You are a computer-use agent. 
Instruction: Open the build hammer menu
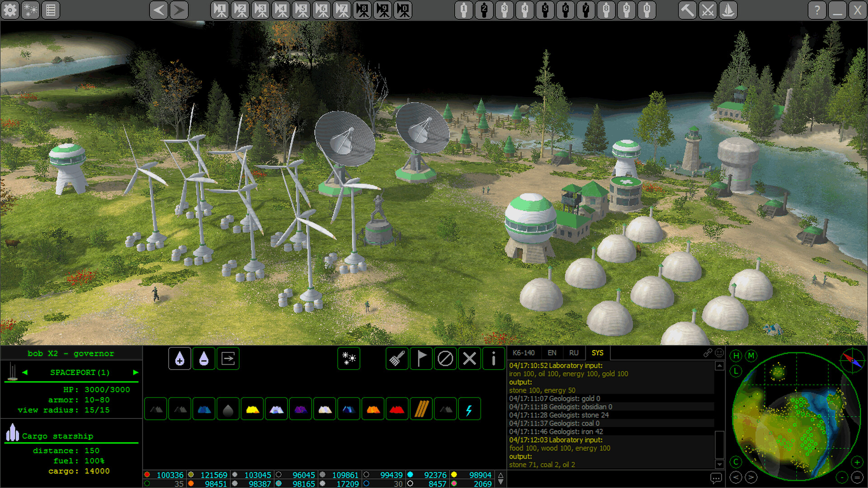click(x=687, y=9)
